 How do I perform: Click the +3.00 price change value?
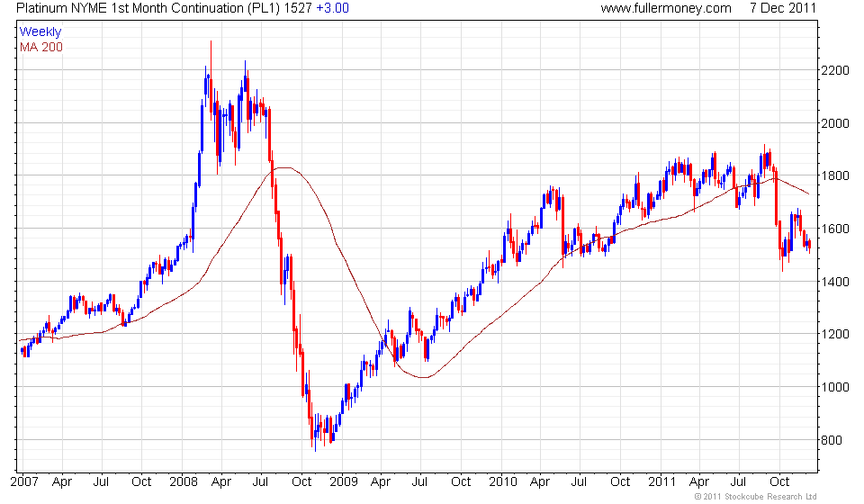tap(332, 8)
